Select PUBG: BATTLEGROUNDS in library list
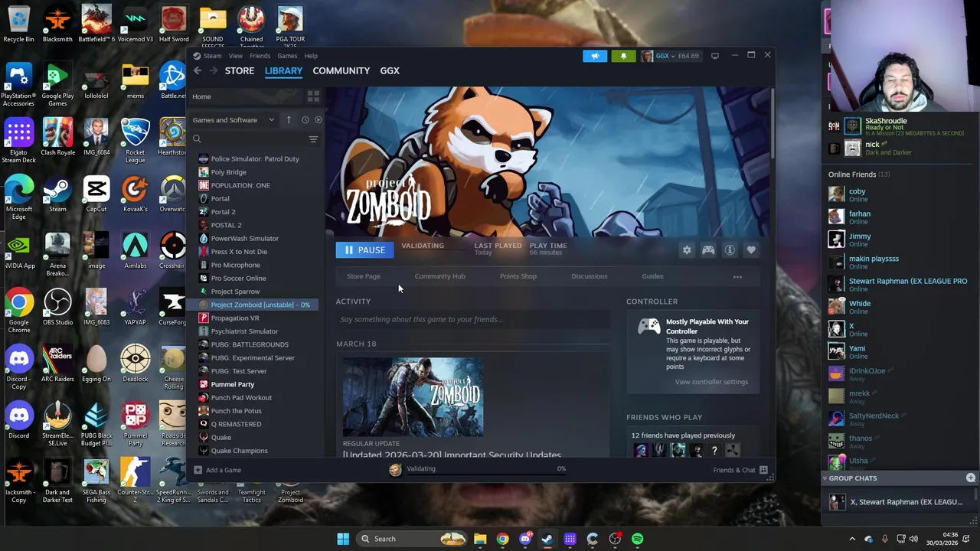This screenshot has width=980, height=551. 250,344
